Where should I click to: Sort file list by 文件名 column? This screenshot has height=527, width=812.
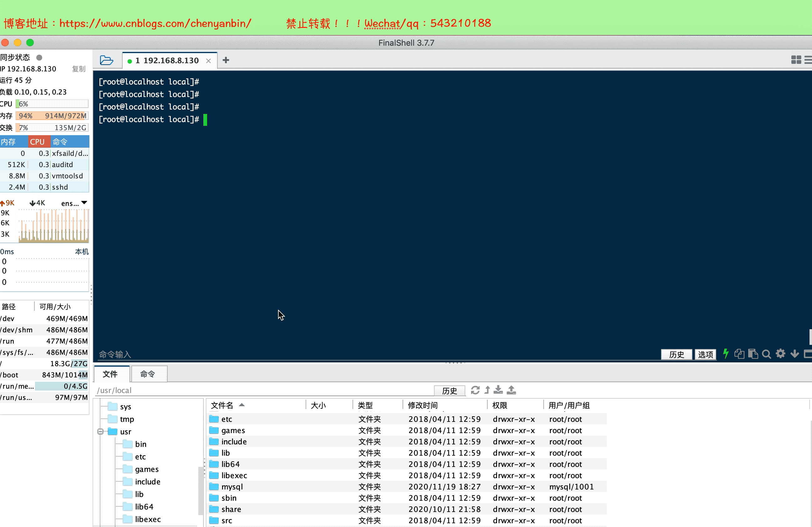click(256, 405)
